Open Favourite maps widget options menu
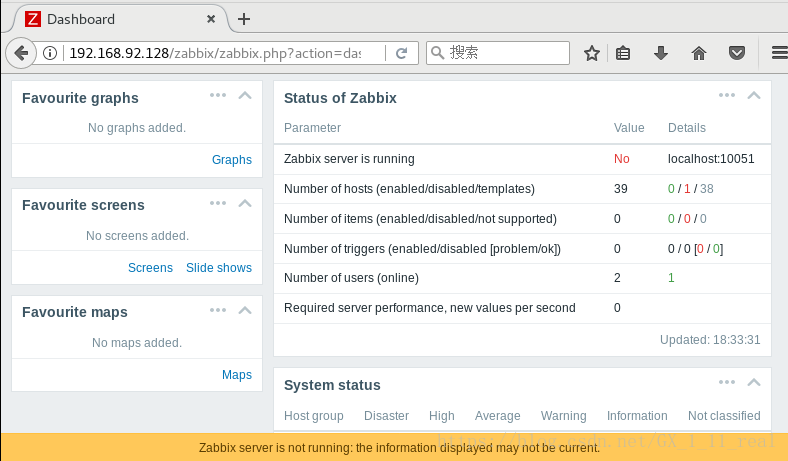Image resolution: width=788 pixels, height=461 pixels. click(x=218, y=310)
